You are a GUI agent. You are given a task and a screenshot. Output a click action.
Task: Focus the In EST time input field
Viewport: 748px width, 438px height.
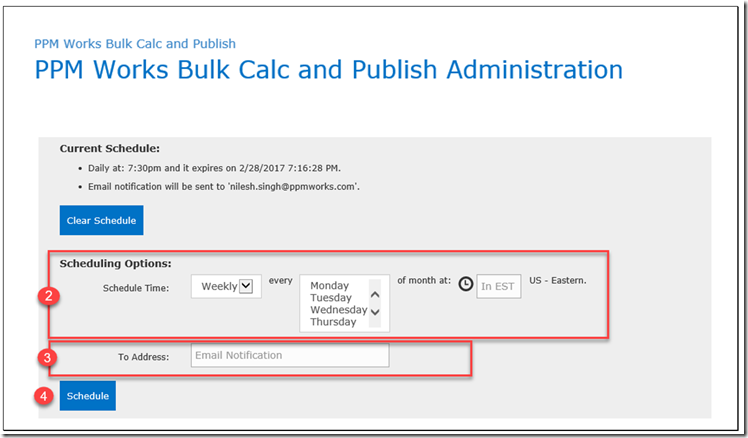coord(499,286)
